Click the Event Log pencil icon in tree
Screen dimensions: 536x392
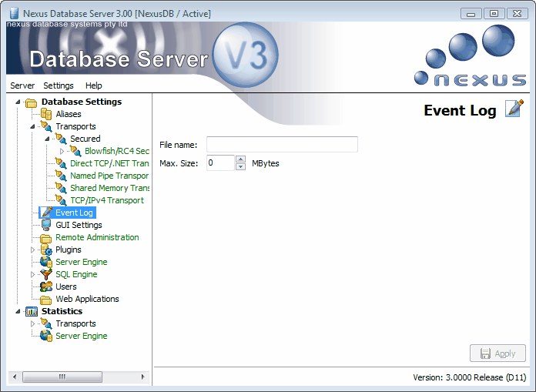pyautogui.click(x=46, y=213)
